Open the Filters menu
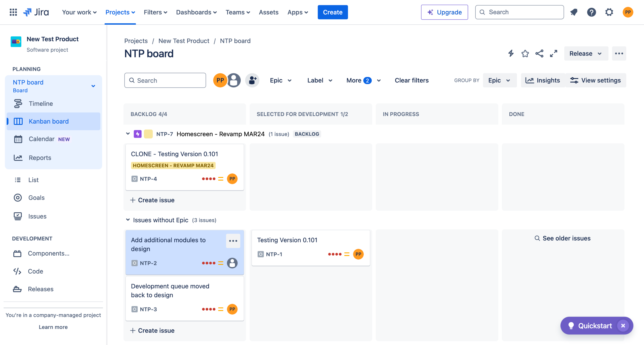The height and width of the screenshot is (345, 644). point(155,12)
